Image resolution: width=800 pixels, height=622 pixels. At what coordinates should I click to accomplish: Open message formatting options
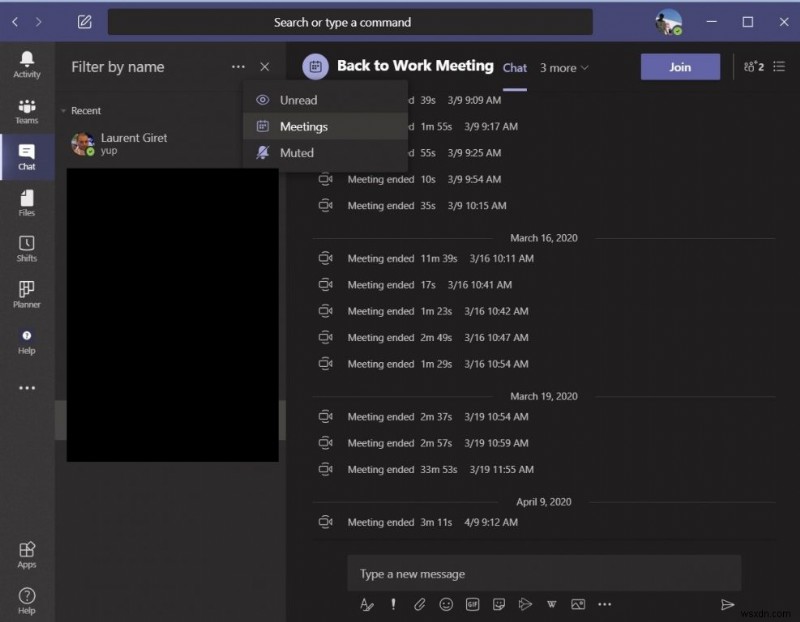tap(366, 604)
